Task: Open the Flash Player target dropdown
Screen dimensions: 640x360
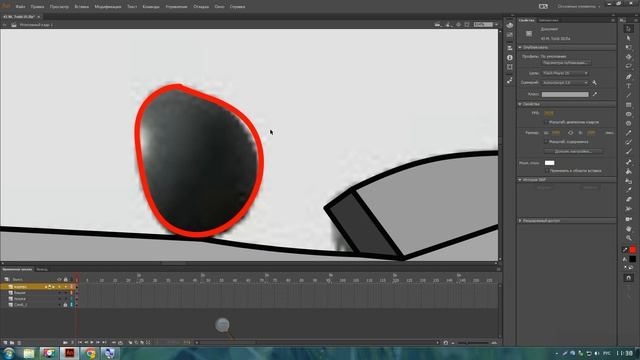Action: click(x=565, y=73)
